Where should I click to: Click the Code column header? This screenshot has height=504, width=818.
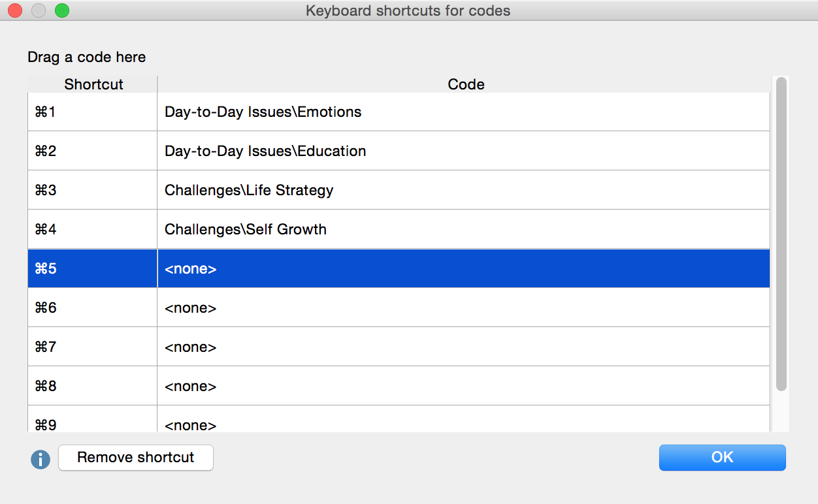[465, 84]
